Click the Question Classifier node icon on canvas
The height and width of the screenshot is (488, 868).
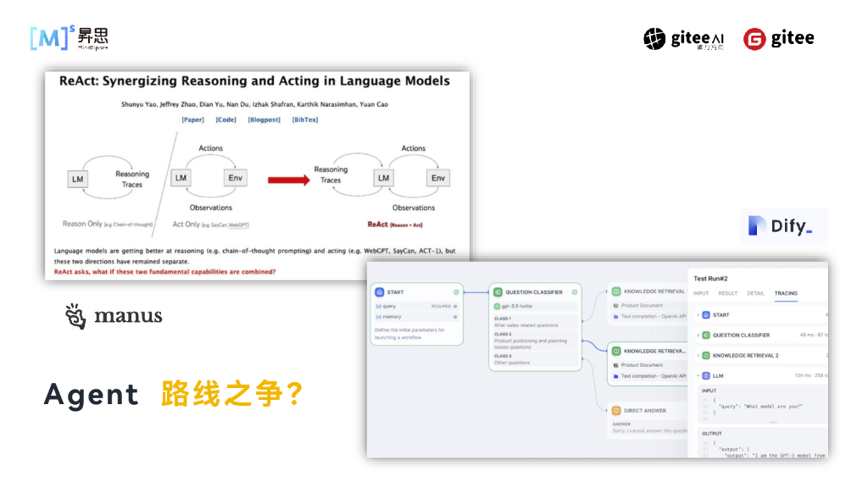[x=497, y=292]
